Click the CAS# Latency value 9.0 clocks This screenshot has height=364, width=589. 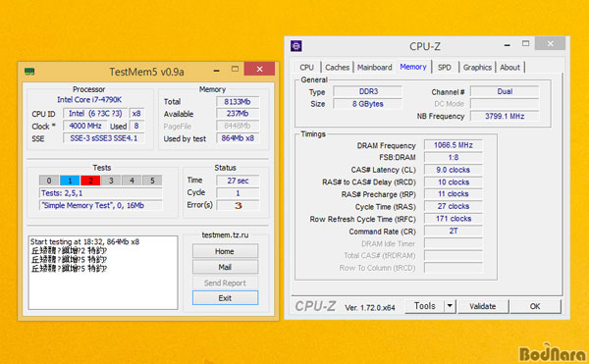point(453,170)
